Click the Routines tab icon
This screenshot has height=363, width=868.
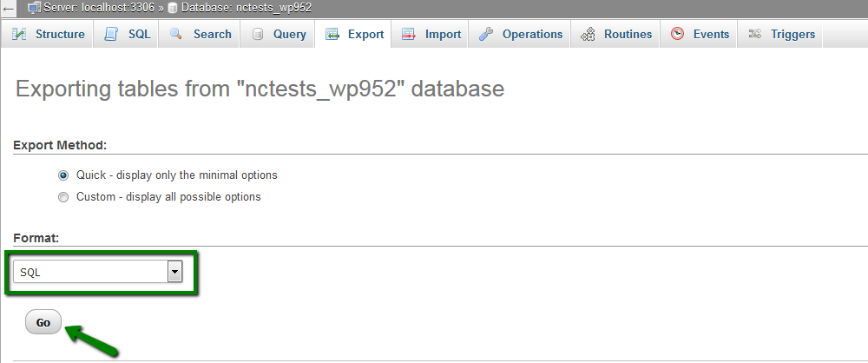click(x=588, y=35)
